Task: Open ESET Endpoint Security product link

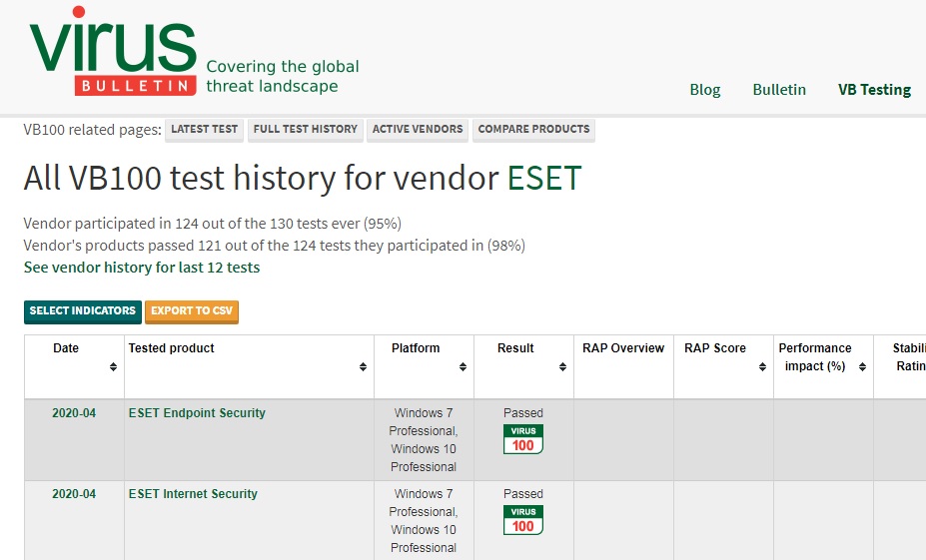Action: click(x=197, y=413)
